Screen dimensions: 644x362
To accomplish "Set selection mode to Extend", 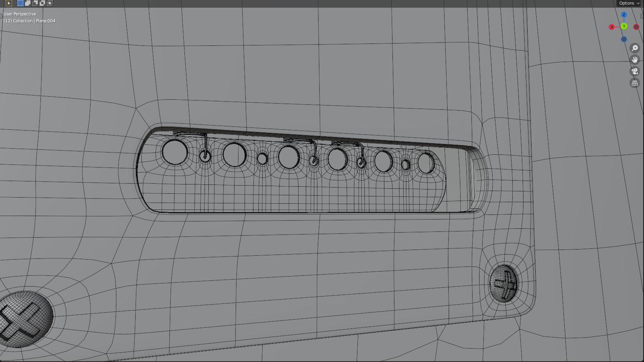I will [28, 3].
